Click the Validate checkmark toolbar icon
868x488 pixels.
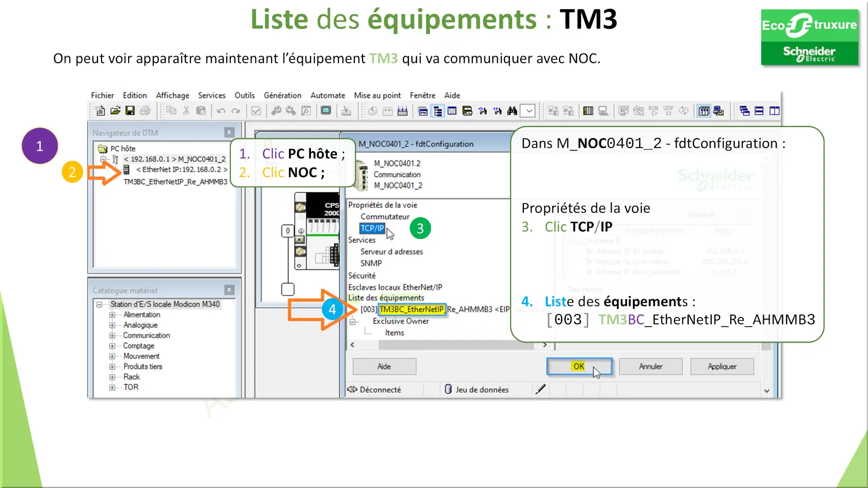(256, 111)
